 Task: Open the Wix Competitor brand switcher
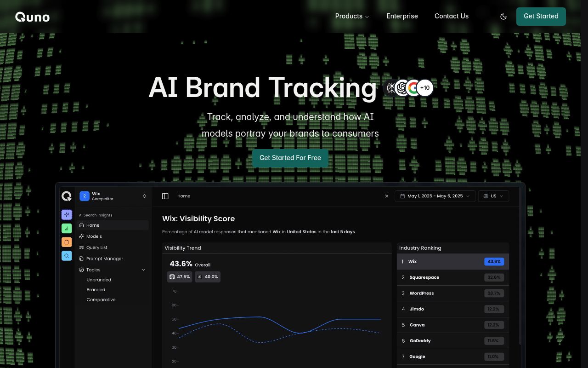pos(113,196)
